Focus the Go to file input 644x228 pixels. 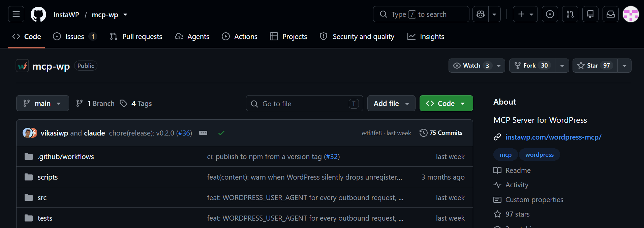pyautogui.click(x=305, y=103)
